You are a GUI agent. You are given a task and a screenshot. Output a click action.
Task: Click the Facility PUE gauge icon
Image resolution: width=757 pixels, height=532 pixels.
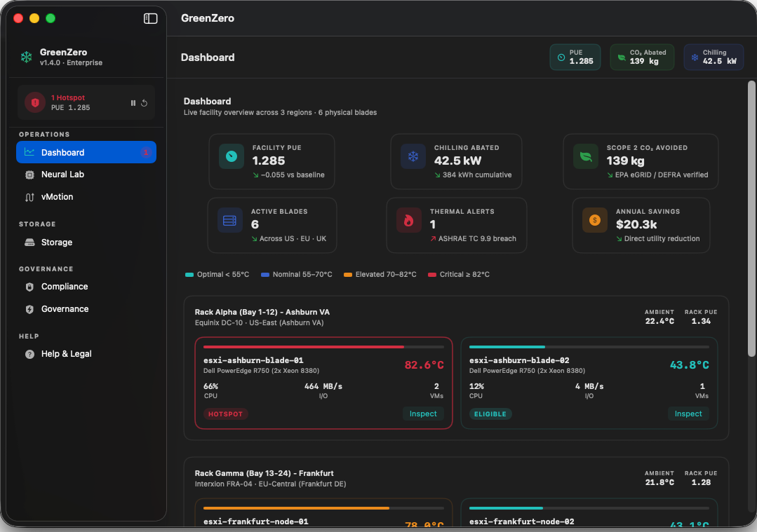(232, 156)
